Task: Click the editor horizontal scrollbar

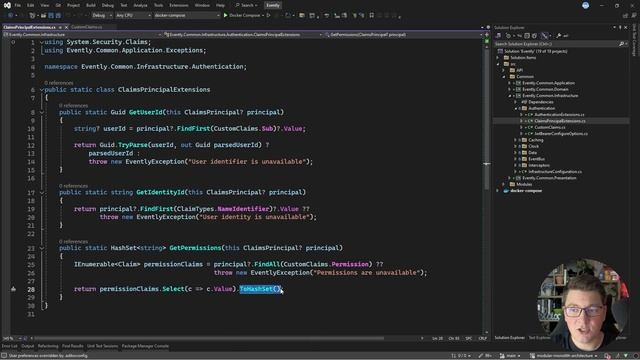Action: pyautogui.click(x=208, y=338)
